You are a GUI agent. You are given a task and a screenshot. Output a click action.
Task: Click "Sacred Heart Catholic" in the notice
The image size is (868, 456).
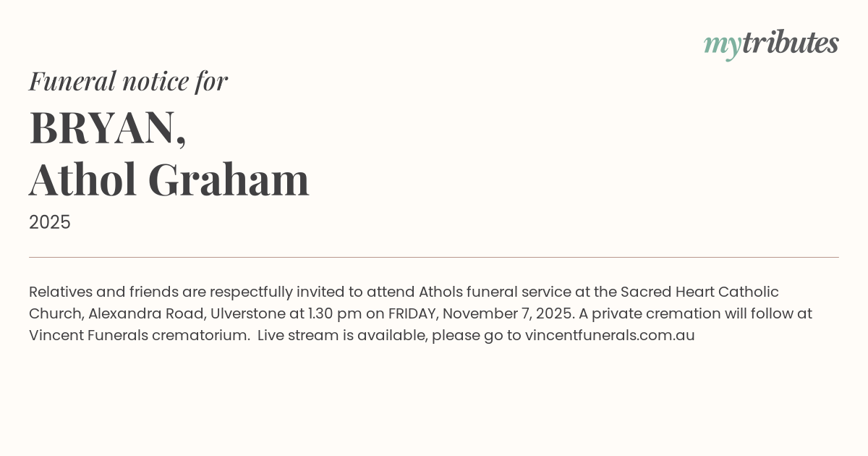click(699, 292)
